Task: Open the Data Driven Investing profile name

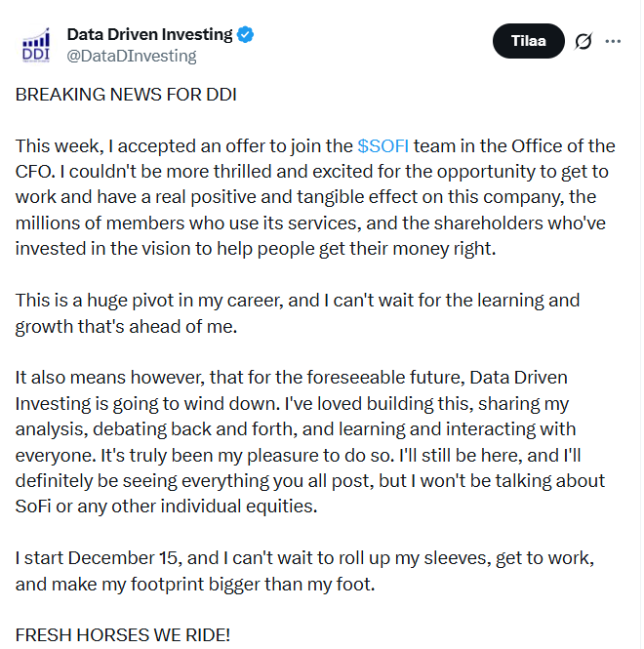Action: click(149, 34)
